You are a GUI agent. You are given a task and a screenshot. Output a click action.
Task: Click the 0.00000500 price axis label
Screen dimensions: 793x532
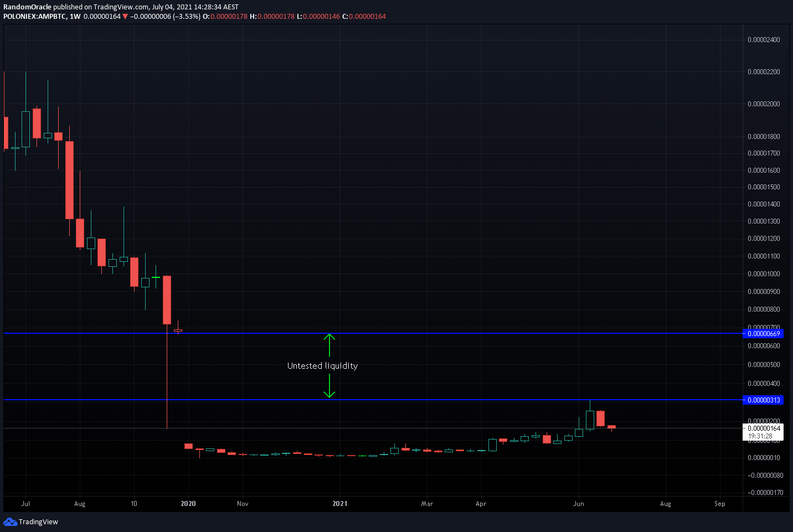coord(764,365)
